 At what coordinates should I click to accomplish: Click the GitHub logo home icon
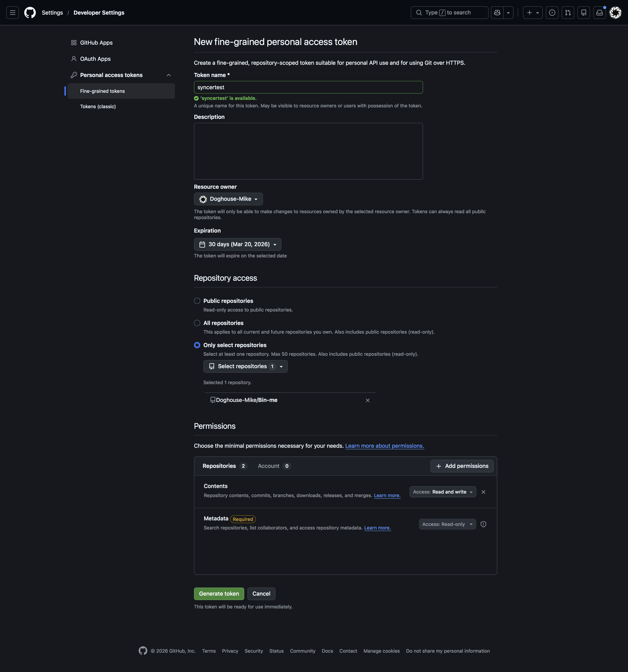click(x=30, y=12)
